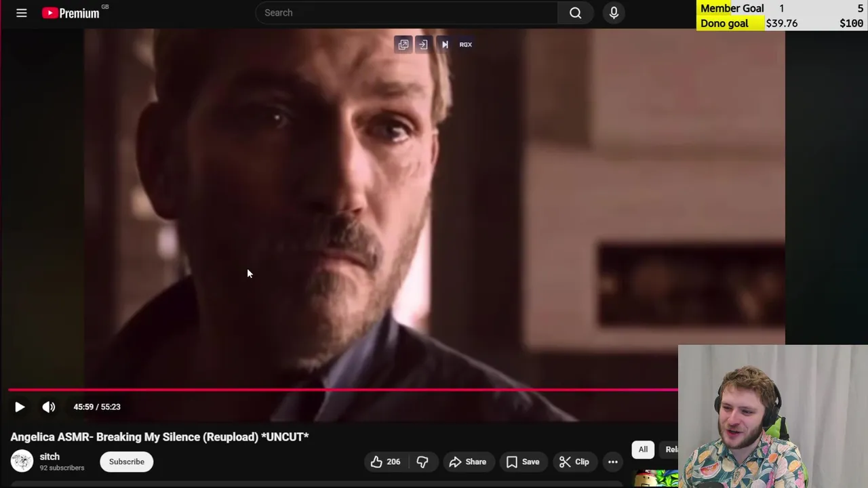Open more actions three-dot menu
This screenshot has width=868, height=488.
(613, 462)
